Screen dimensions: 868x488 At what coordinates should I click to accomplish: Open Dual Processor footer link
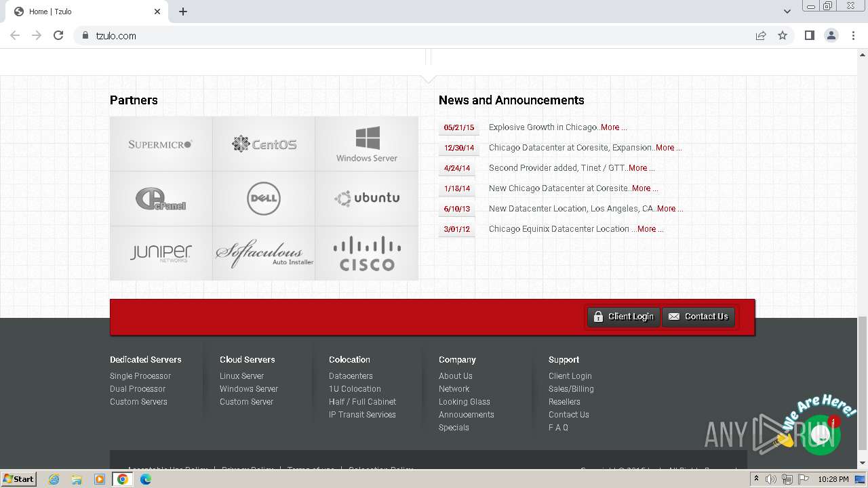point(138,389)
